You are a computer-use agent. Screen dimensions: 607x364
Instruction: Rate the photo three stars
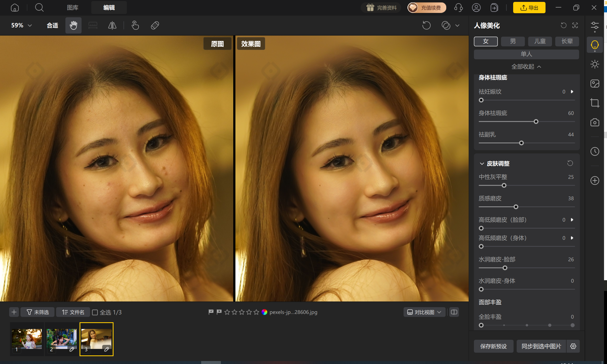point(242,312)
